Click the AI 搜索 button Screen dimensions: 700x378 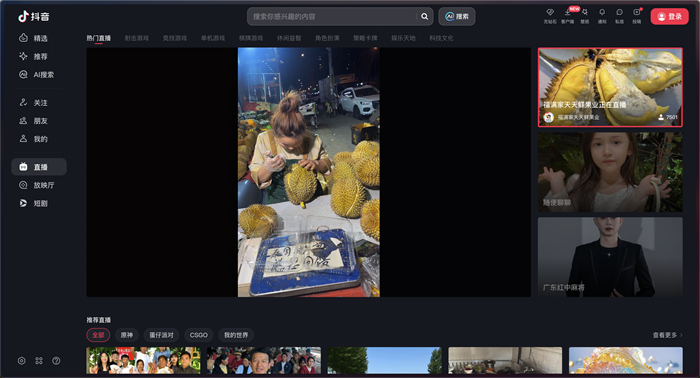click(x=457, y=17)
